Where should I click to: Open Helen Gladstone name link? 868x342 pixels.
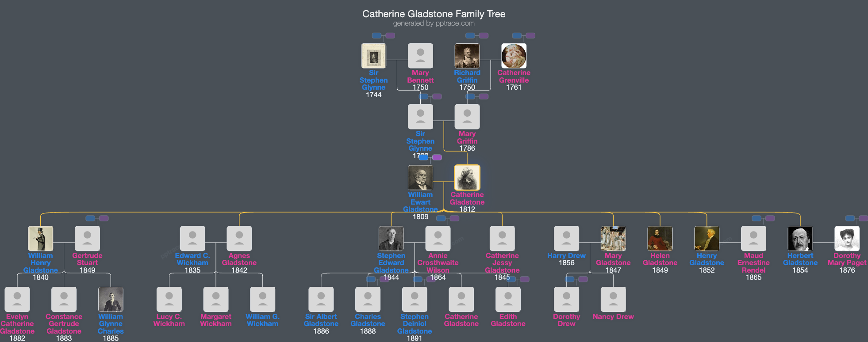pyautogui.click(x=660, y=259)
